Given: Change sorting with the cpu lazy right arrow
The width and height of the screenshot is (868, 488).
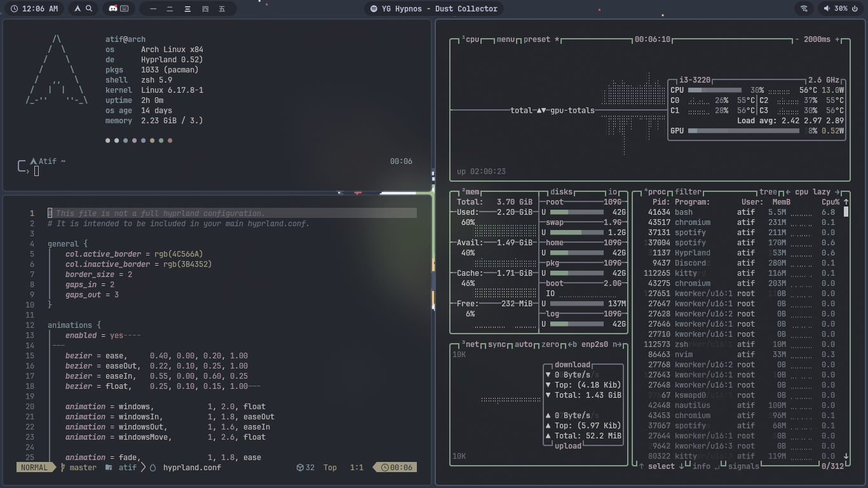Looking at the screenshot, I should (837, 192).
